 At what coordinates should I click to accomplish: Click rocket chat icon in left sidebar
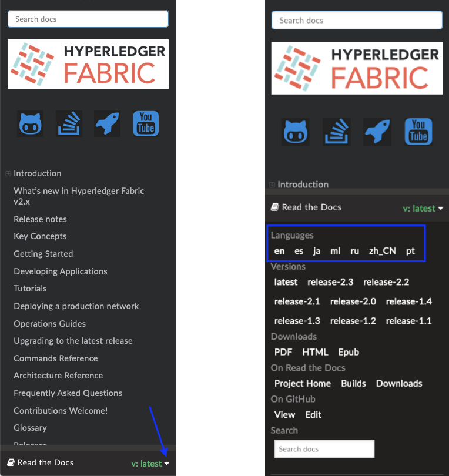click(x=107, y=123)
